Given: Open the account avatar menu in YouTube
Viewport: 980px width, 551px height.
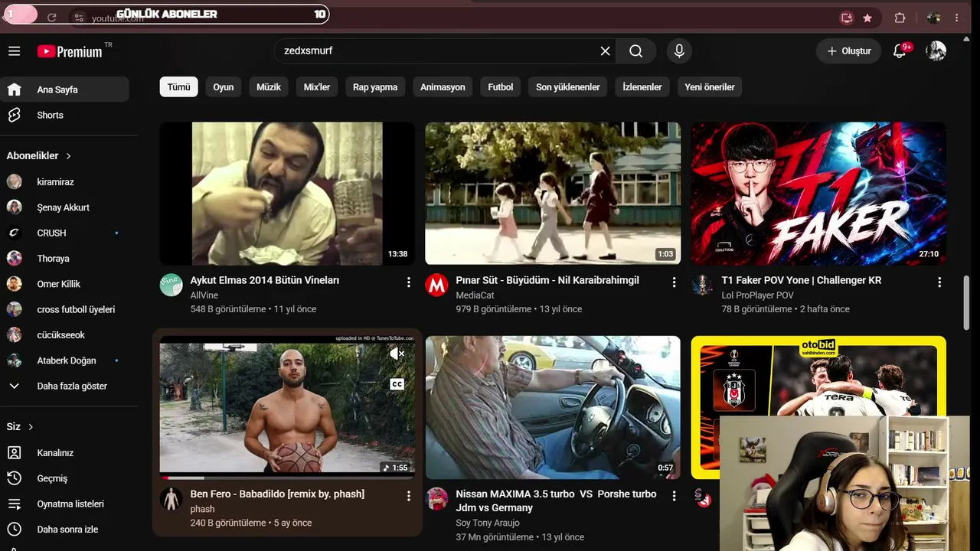Looking at the screenshot, I should pyautogui.click(x=936, y=51).
